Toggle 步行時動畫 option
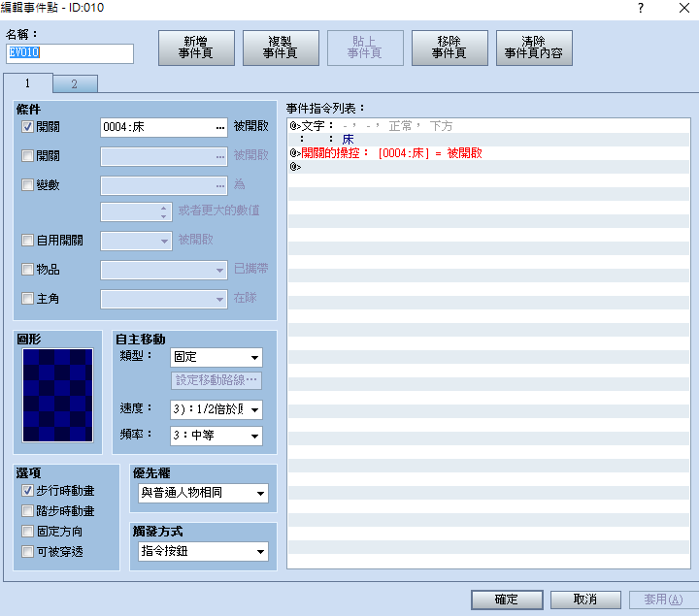This screenshot has width=699, height=616. pos(27,491)
